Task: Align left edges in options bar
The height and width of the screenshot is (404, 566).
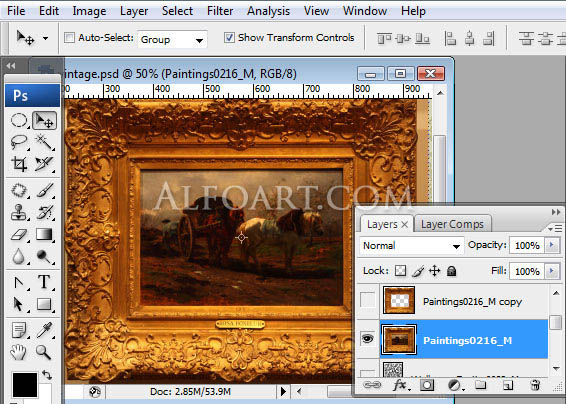Action: pyautogui.click(x=450, y=38)
